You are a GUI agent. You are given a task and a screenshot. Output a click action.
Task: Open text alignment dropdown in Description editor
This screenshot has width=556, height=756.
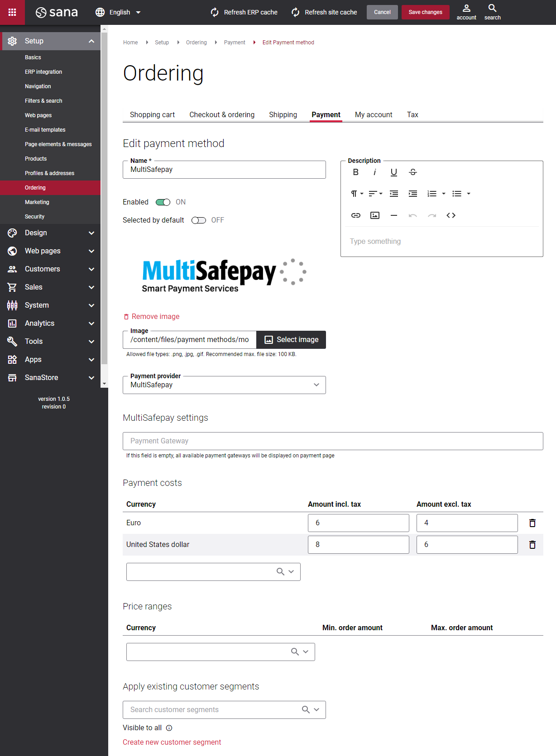click(x=376, y=194)
